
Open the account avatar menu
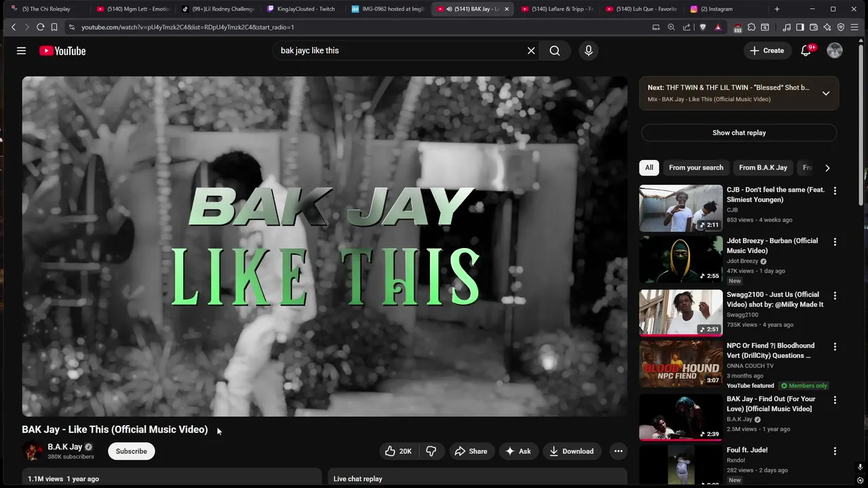click(835, 51)
